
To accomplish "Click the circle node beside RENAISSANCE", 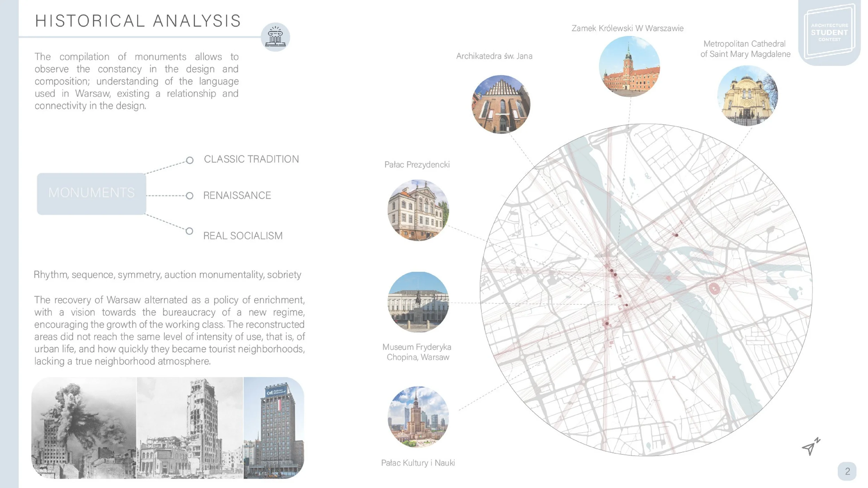I will (x=190, y=196).
